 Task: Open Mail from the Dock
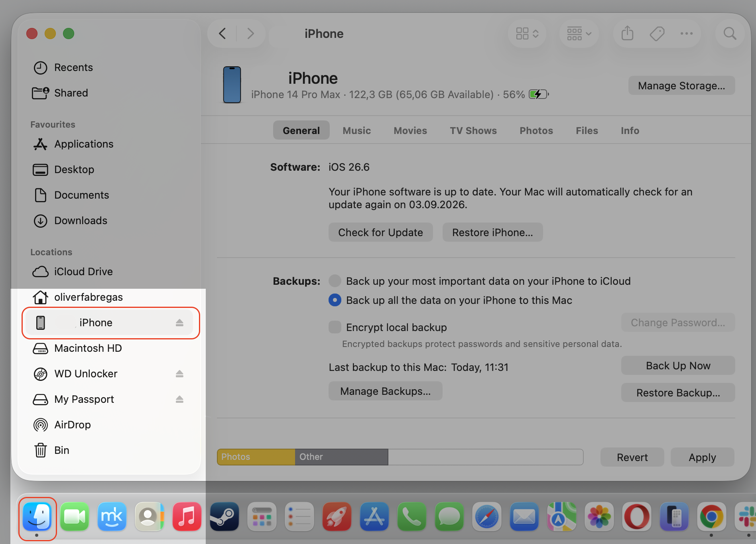click(524, 517)
